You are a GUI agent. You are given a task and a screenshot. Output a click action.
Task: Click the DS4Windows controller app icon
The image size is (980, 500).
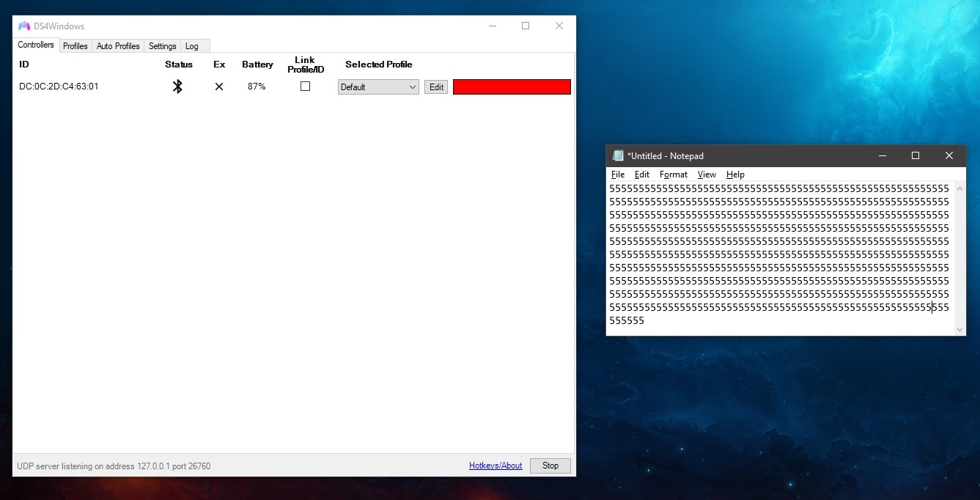[24, 26]
